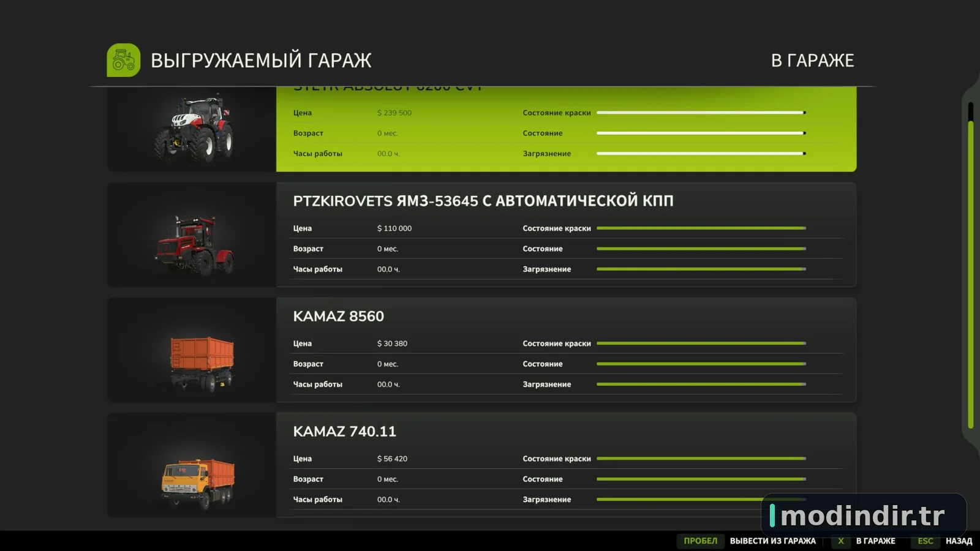Click the X key hint badge
This screenshot has height=551, width=980.
coord(840,541)
